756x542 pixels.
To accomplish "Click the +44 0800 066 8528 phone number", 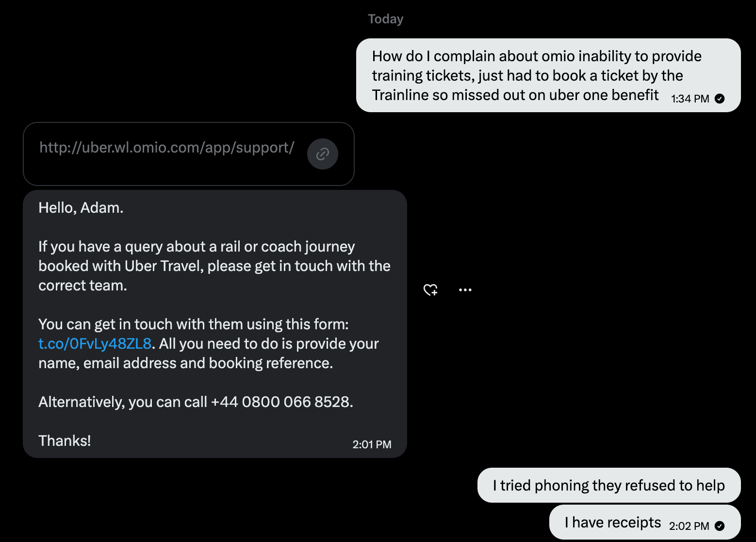I will coord(281,402).
